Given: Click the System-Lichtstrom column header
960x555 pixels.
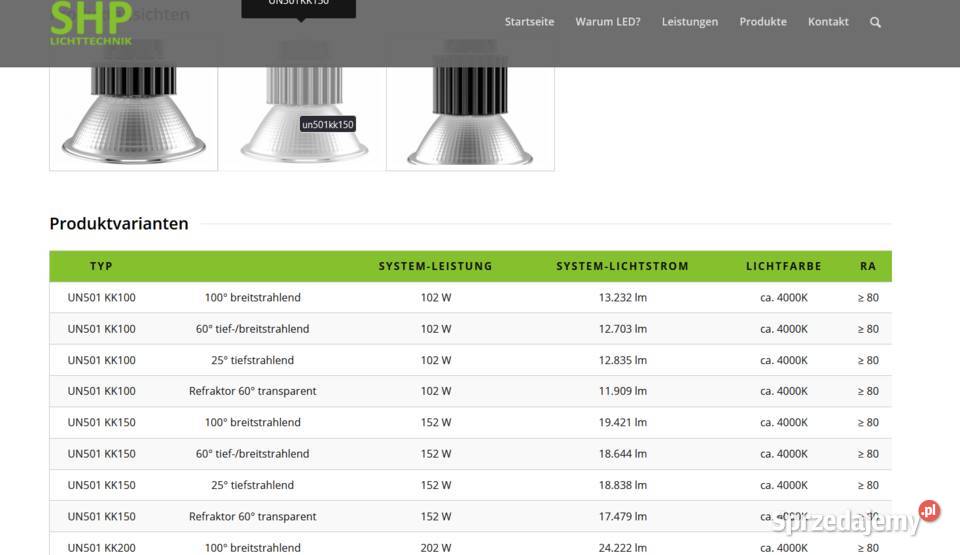Looking at the screenshot, I should click(x=622, y=266).
